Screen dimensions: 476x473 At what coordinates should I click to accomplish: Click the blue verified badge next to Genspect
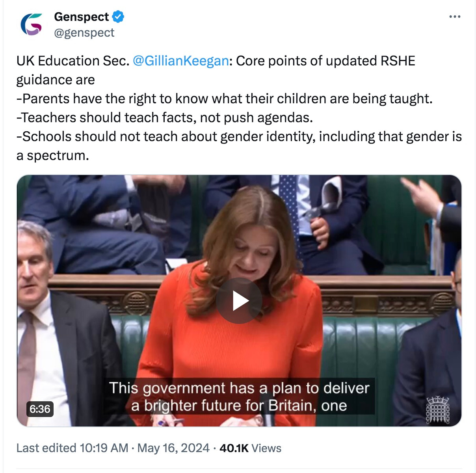(118, 17)
